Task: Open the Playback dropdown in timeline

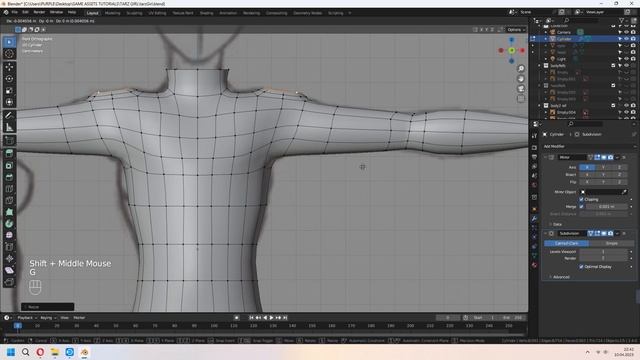Action: (x=27, y=318)
